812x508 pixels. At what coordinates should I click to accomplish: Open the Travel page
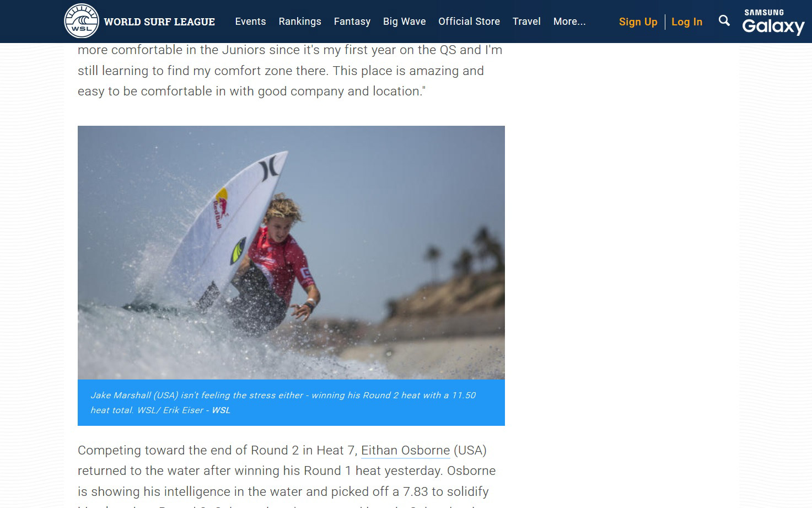526,22
